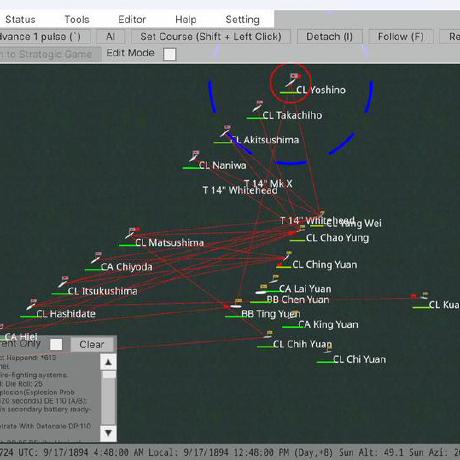The image size is (460, 460).
Task: Click the CA Lai Yuan label
Action: pos(305,289)
